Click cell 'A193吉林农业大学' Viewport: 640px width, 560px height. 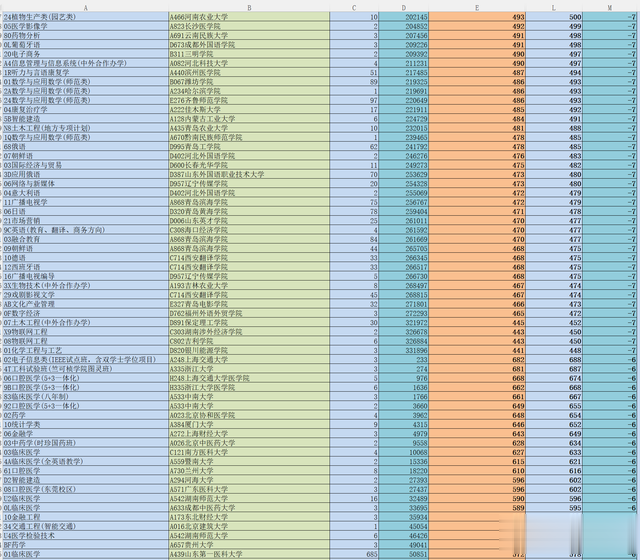click(x=249, y=285)
